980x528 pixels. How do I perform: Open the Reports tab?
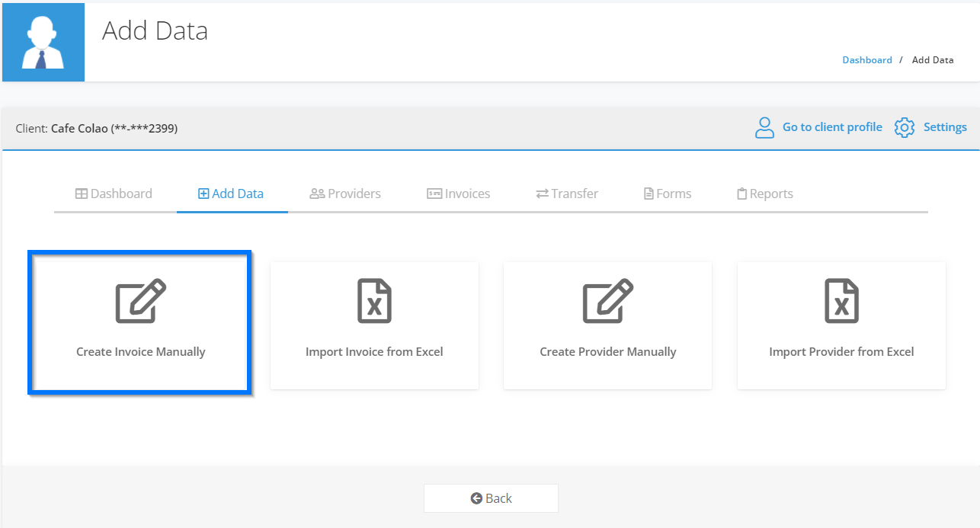pyautogui.click(x=765, y=194)
